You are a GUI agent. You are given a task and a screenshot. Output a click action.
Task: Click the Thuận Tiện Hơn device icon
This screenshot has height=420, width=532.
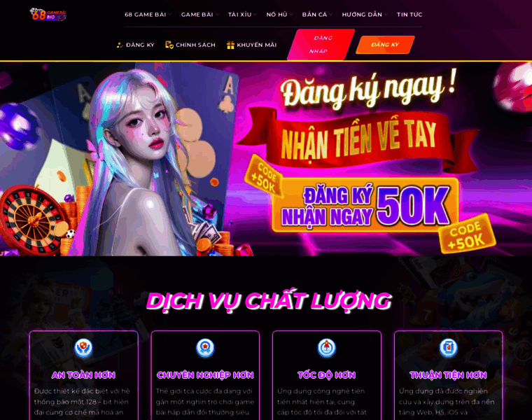click(x=448, y=348)
